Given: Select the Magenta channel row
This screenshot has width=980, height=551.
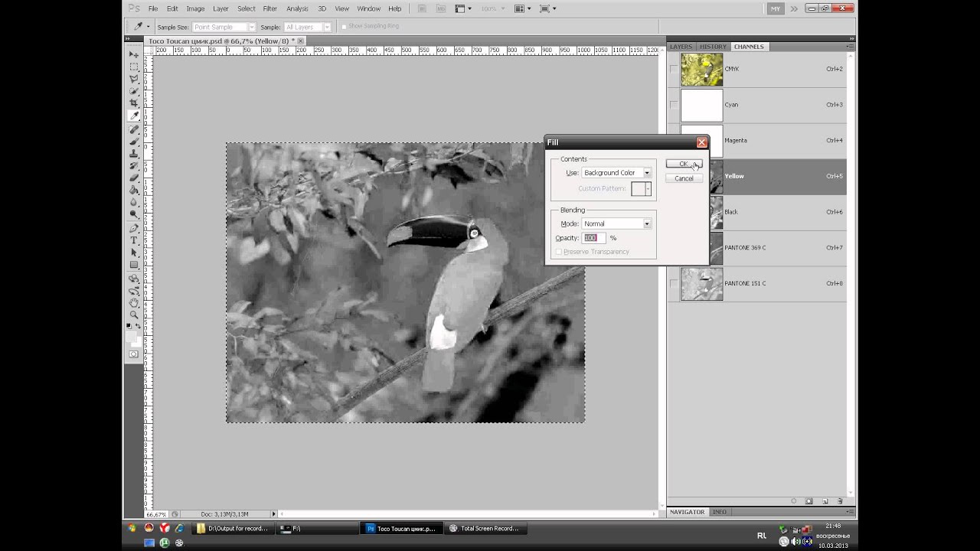Looking at the screenshot, I should point(756,141).
